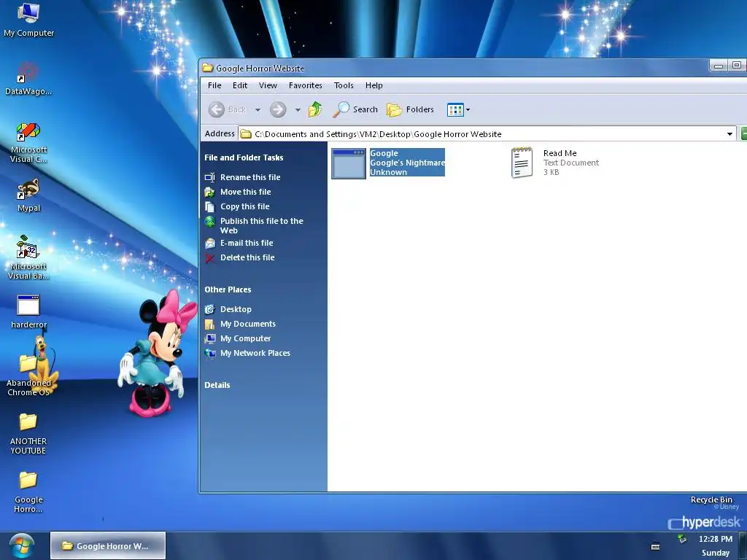Click Google Horror W... taskbar button
Image resolution: width=747 pixels, height=560 pixels.
108,545
